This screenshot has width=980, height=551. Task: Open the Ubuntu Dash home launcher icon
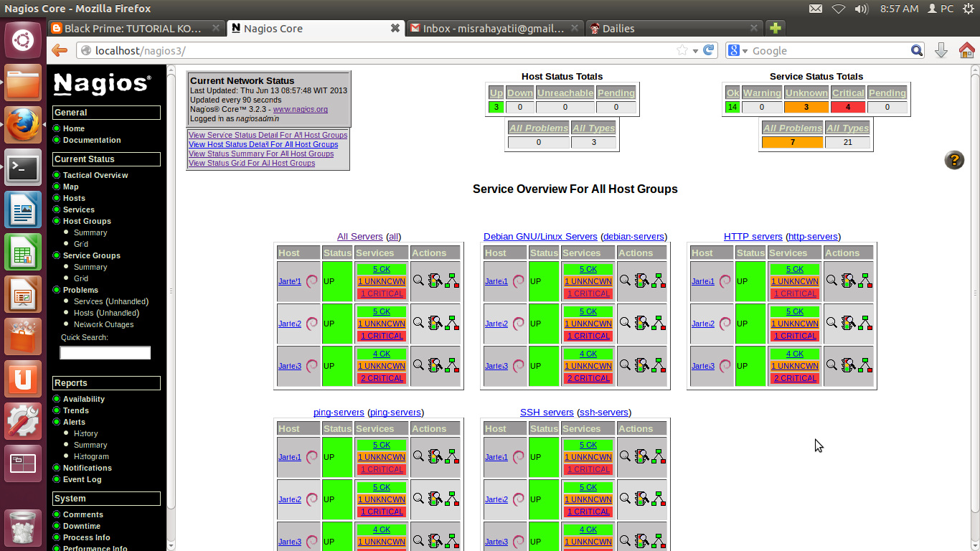23,40
